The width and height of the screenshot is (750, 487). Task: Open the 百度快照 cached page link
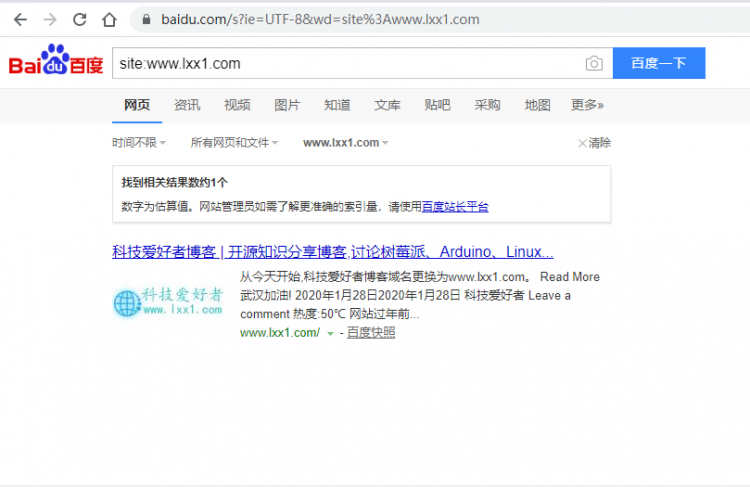(x=371, y=332)
